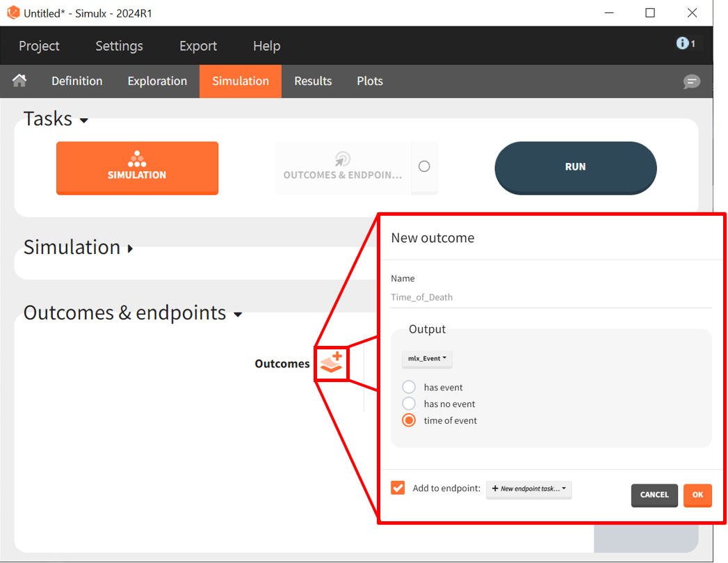Open the Export menu
The image size is (728, 563).
198,46
